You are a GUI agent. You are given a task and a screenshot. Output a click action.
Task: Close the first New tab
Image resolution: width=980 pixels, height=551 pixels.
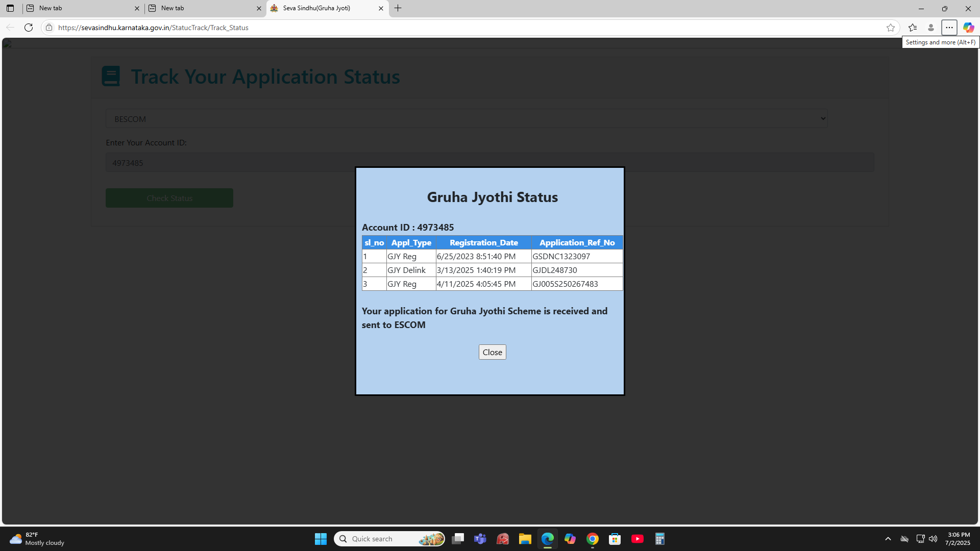click(137, 8)
